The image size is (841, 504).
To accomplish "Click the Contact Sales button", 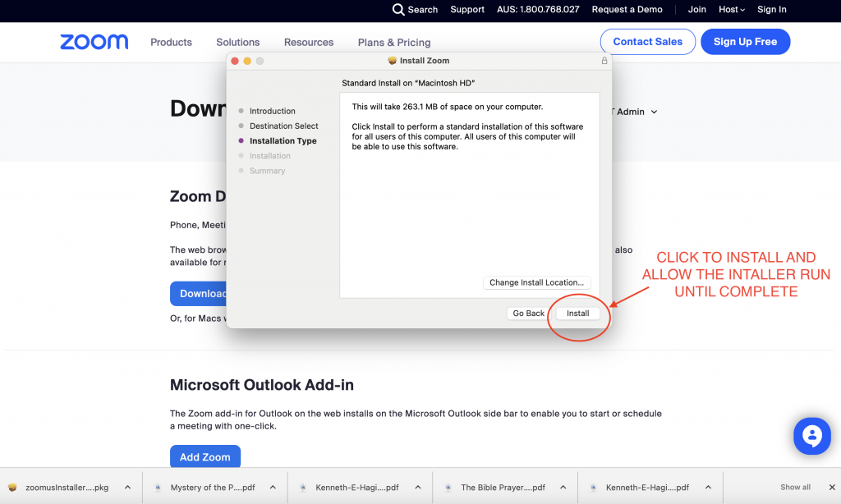I will [x=648, y=42].
